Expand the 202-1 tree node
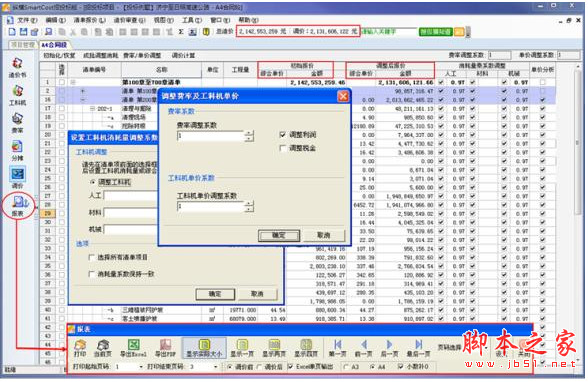The height and width of the screenshot is (382, 588). point(92,109)
